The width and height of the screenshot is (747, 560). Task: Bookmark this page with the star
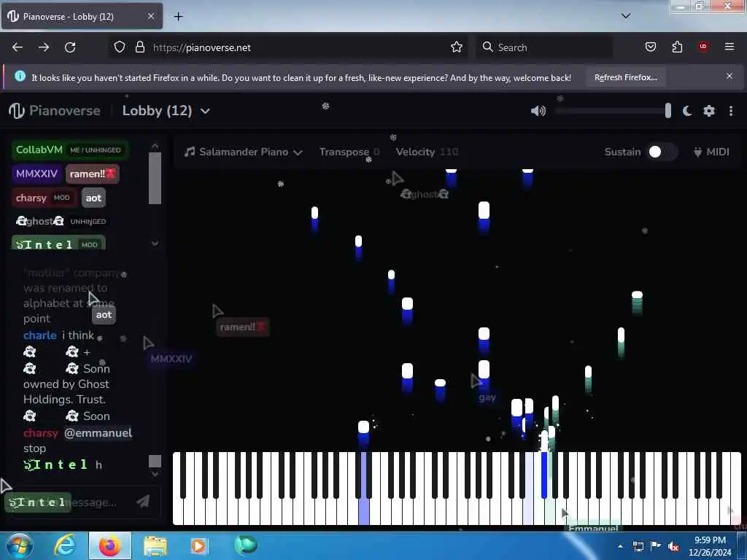pyautogui.click(x=457, y=47)
